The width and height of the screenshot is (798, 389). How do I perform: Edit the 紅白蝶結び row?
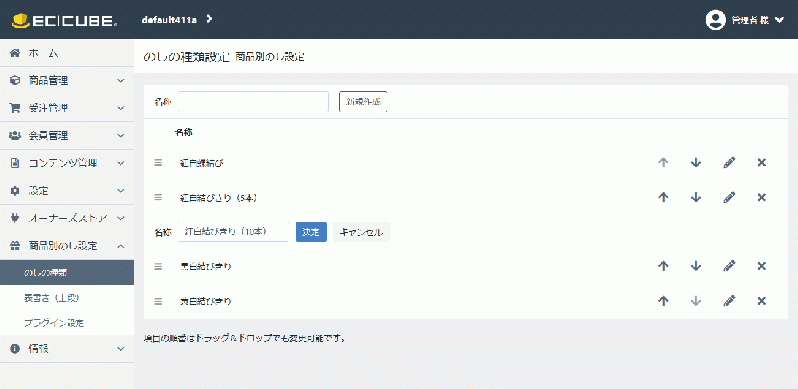tap(729, 163)
